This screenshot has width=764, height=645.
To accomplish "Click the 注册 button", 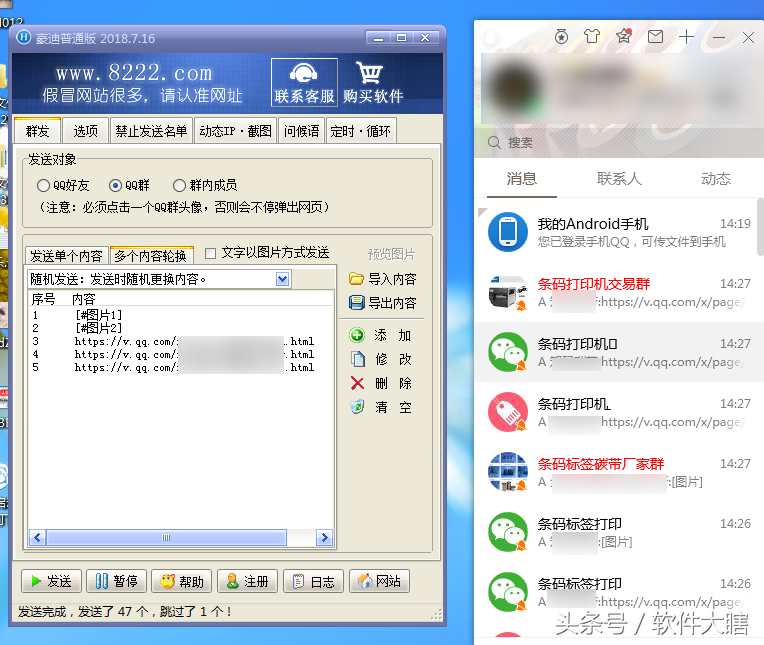I will pos(248,581).
